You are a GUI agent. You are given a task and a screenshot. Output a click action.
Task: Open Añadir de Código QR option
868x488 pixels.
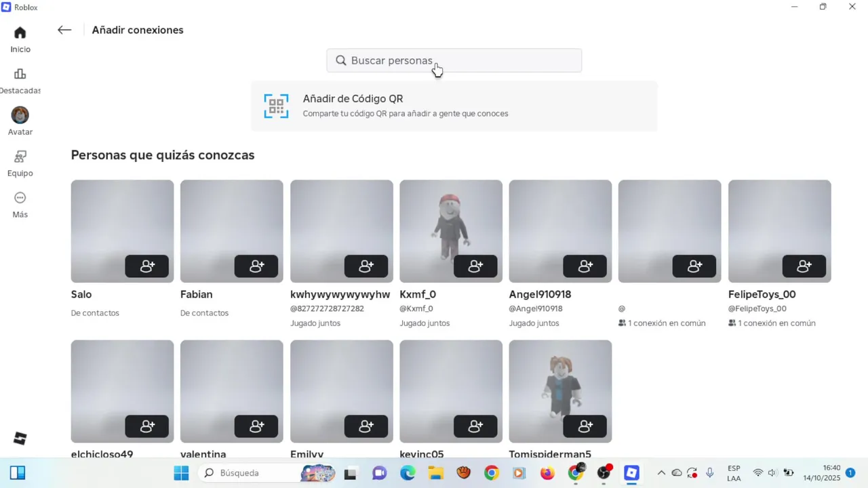coord(454,106)
